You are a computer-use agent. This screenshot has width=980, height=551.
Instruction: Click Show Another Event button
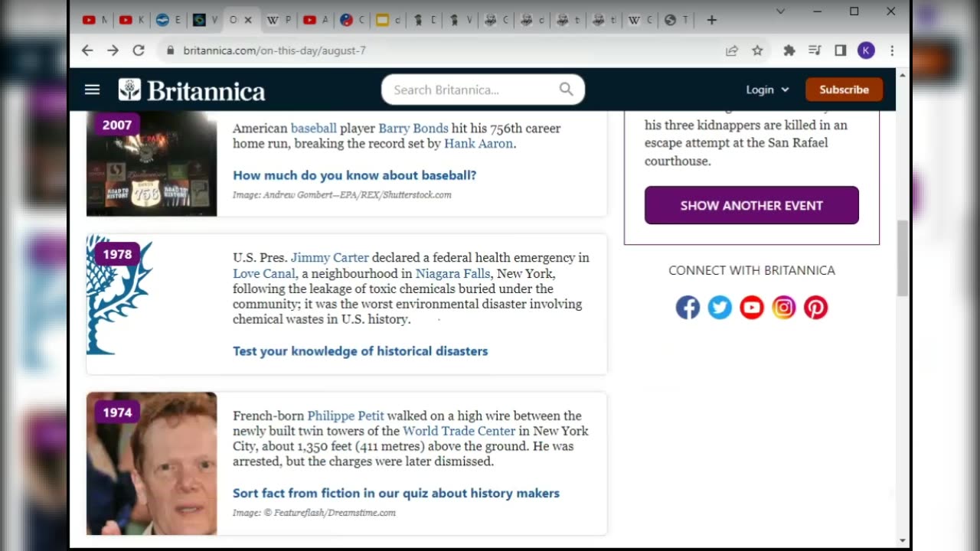pos(751,205)
